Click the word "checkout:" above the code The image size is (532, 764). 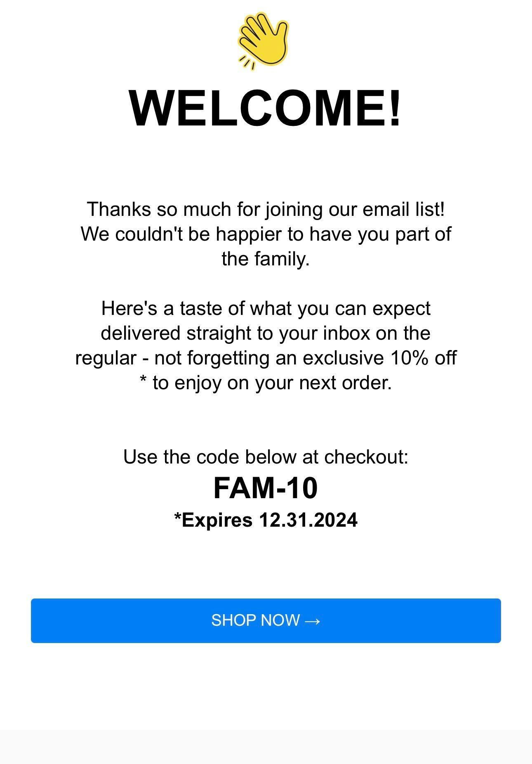[366, 457]
